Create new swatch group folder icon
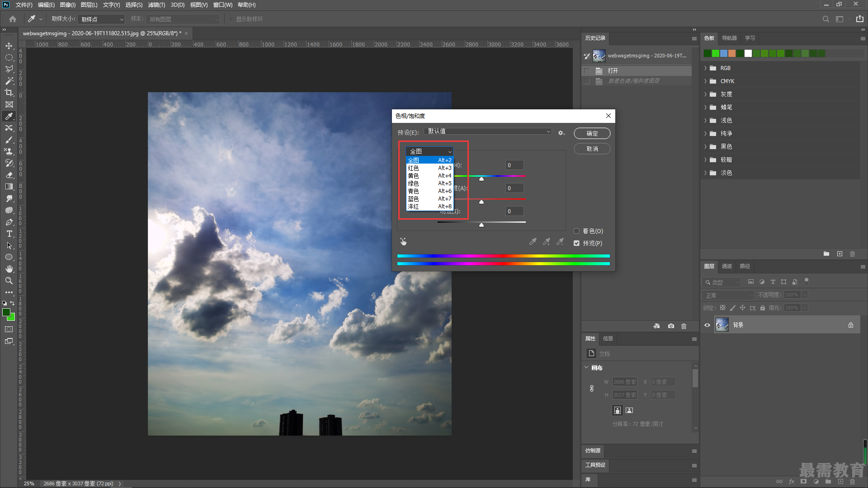Screen dimensions: 868x488 click(x=826, y=254)
